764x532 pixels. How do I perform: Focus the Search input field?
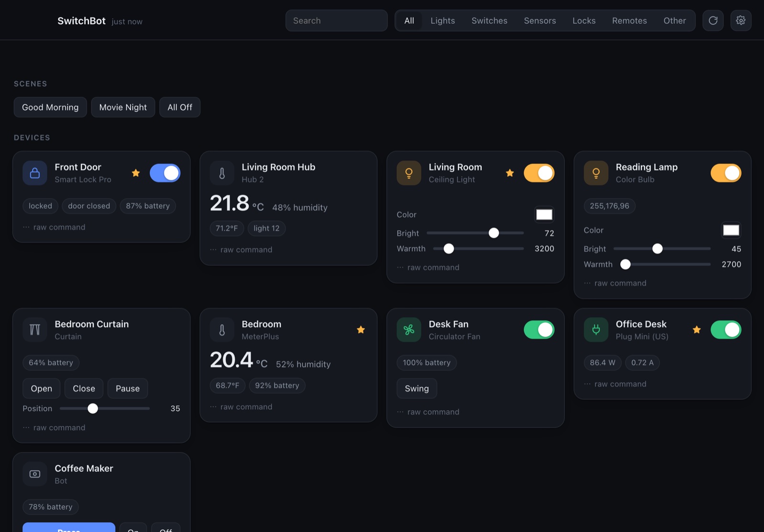[x=337, y=21]
